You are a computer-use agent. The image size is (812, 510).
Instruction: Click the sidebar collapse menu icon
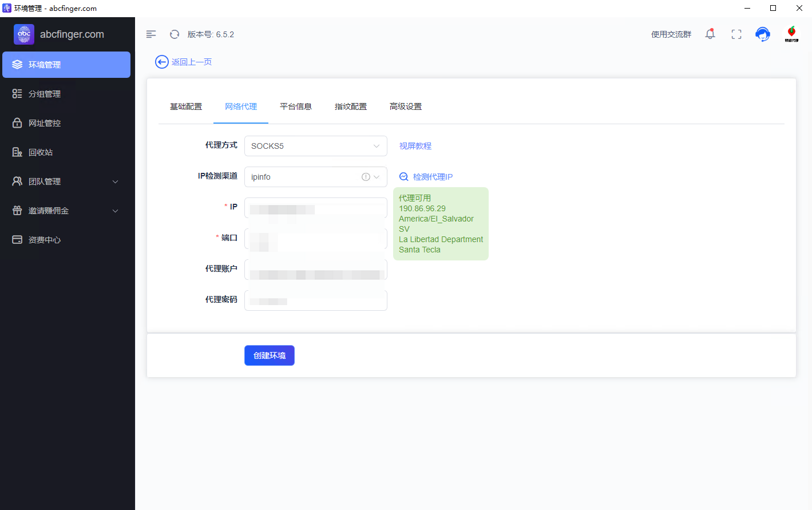[x=151, y=34]
